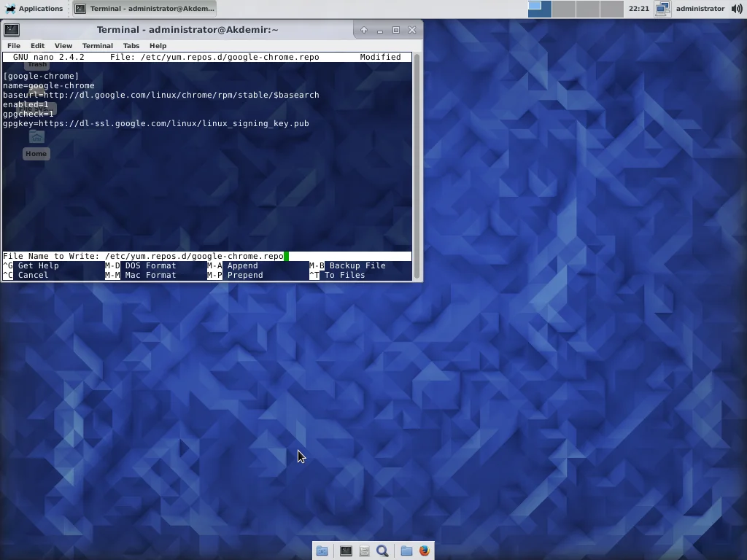
Task: Open the Tabs menu in terminal
Action: 131,45
